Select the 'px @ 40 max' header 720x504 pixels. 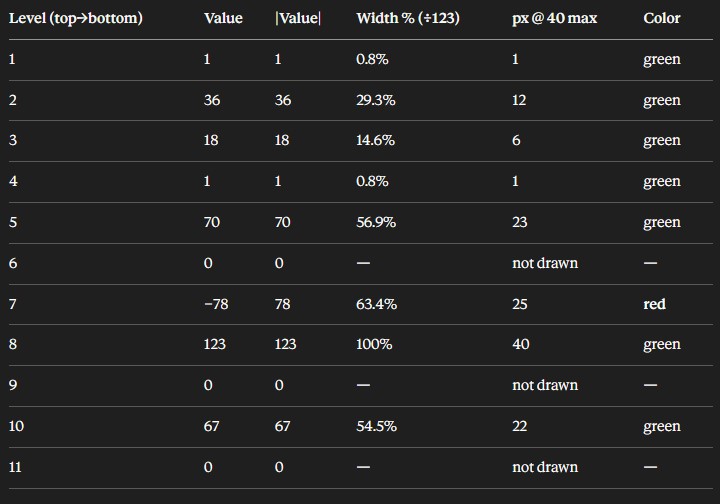554,18
